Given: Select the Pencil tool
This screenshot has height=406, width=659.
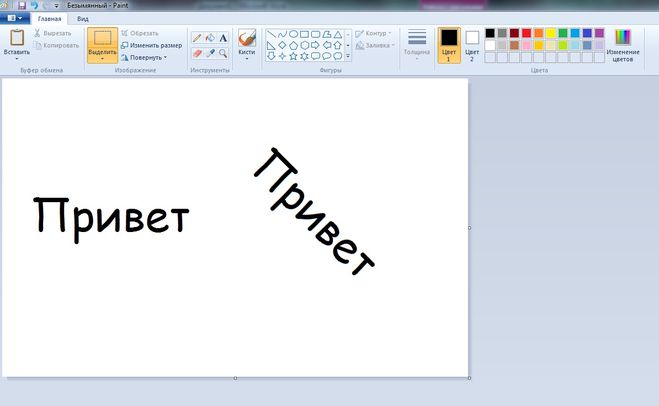Looking at the screenshot, I should coord(197,38).
